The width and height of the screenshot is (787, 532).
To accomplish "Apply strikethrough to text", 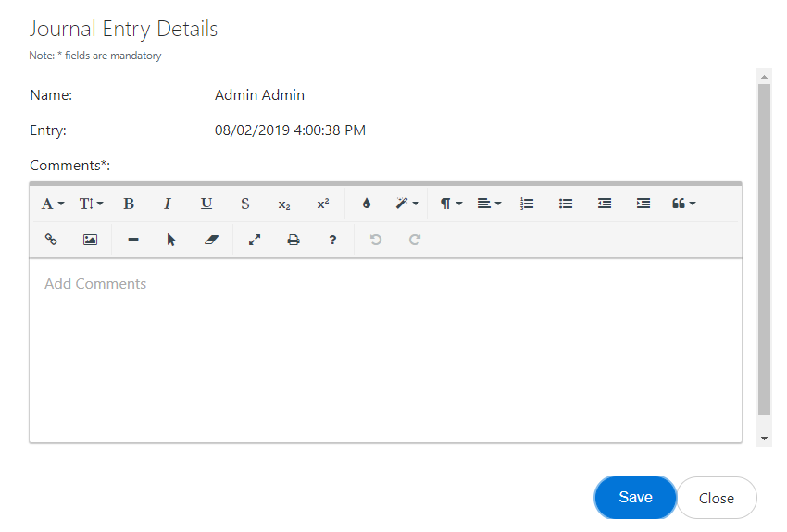I will (245, 204).
